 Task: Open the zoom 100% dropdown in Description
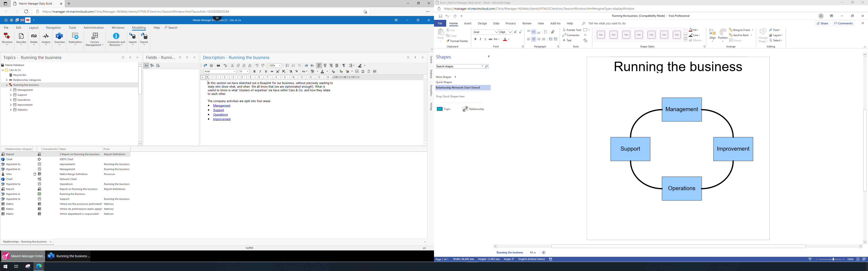[280, 66]
